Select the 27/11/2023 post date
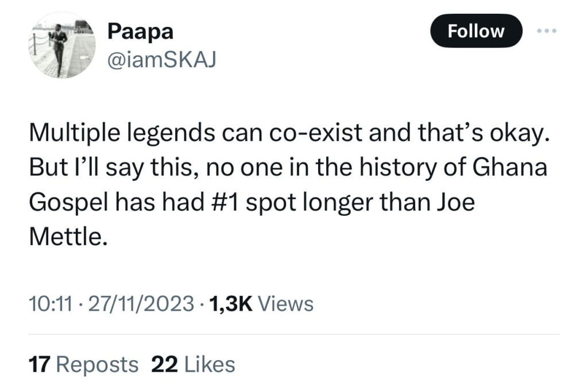588x390 pixels. click(141, 304)
